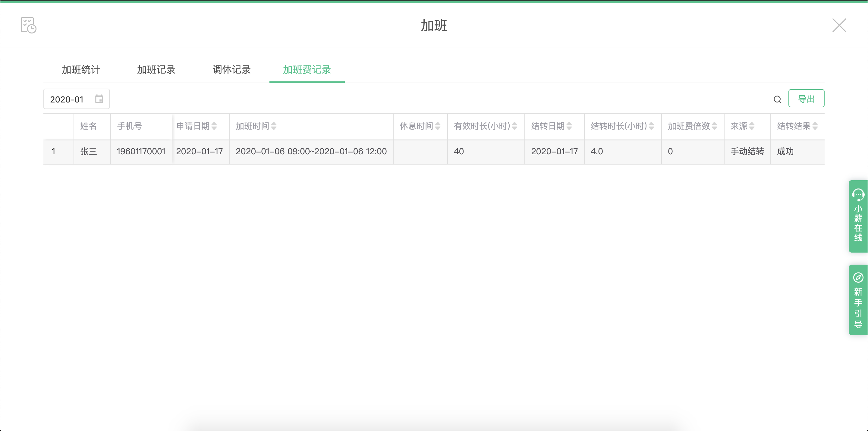Viewport: 868px width, 431px height.
Task: Click the search magnifier icon
Action: [x=777, y=99]
